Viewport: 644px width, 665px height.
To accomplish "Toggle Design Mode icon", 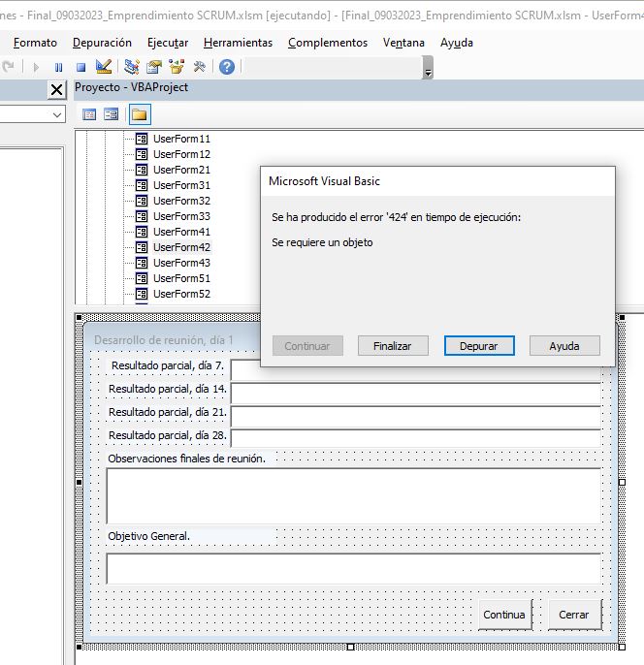I will coord(104,67).
